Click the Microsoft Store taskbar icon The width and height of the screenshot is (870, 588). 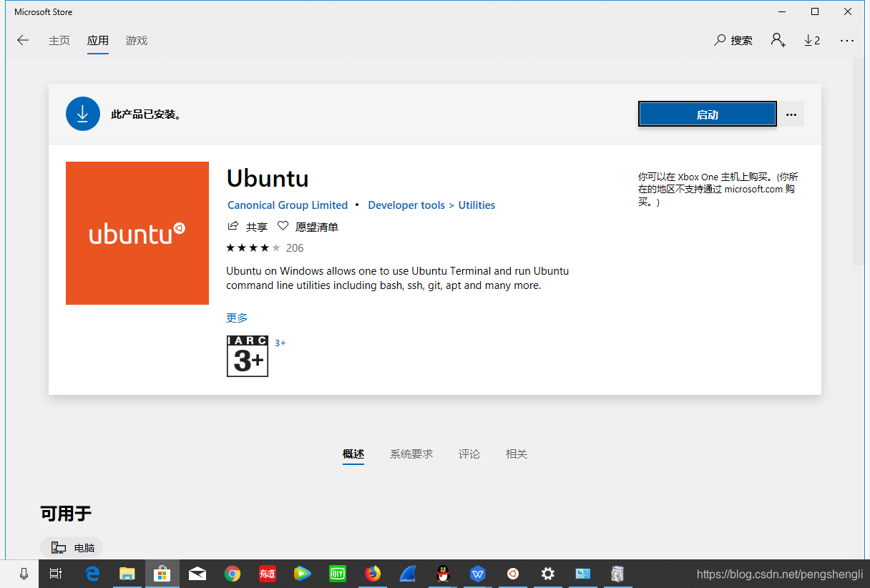point(162,574)
